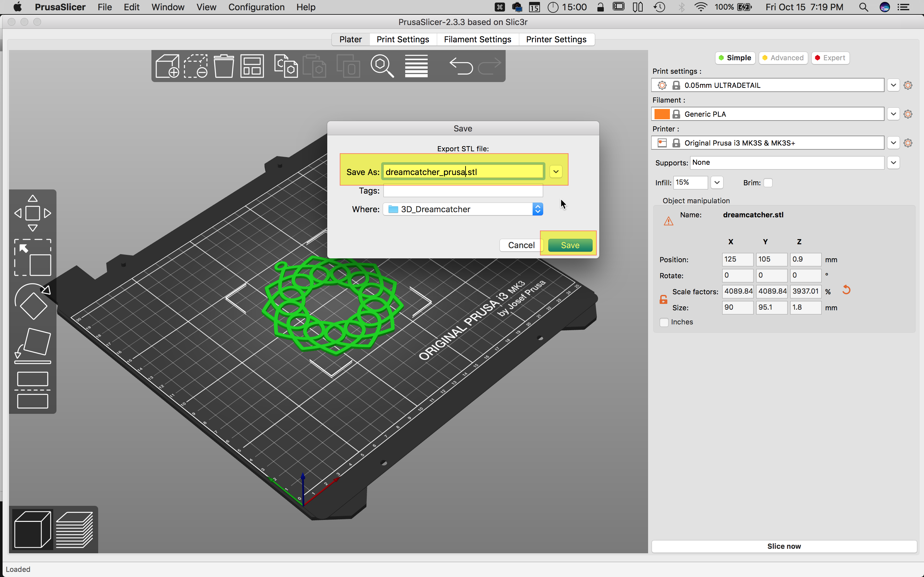Image resolution: width=924 pixels, height=577 pixels.
Task: Open the Filament Settings tab
Action: (x=477, y=39)
